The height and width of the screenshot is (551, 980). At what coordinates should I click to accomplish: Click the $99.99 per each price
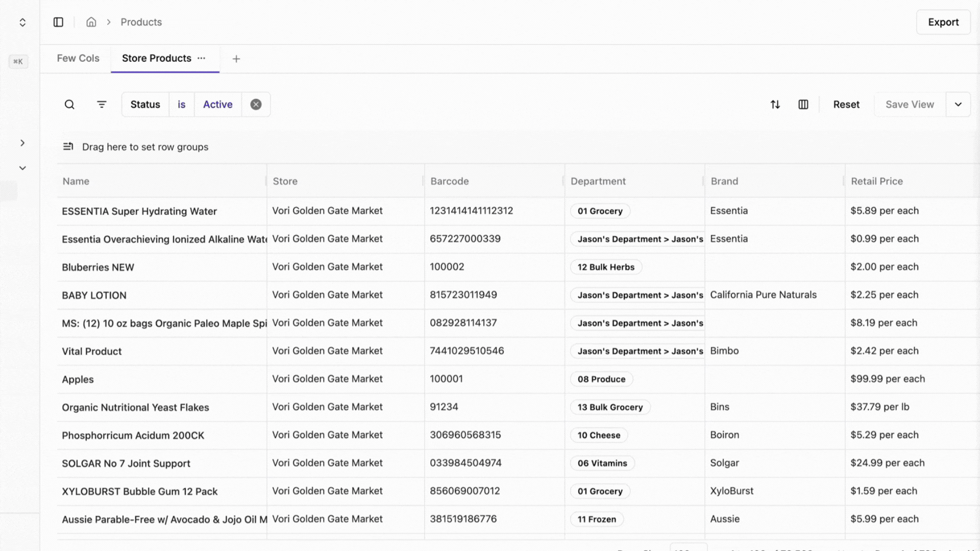[887, 379]
